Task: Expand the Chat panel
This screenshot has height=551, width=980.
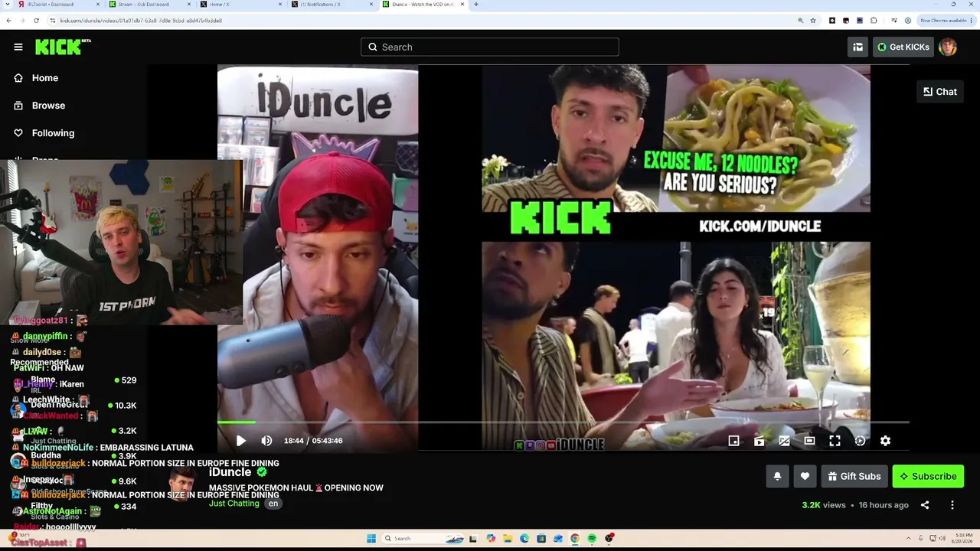Action: tap(940, 92)
